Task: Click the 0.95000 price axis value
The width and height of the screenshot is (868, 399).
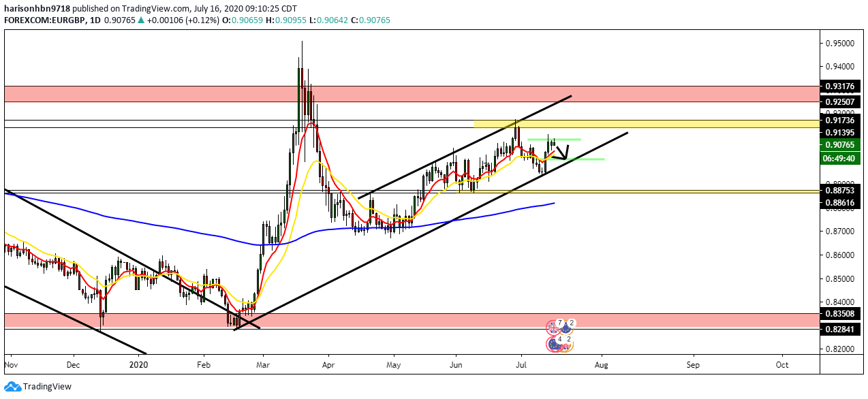Action: pos(839,44)
